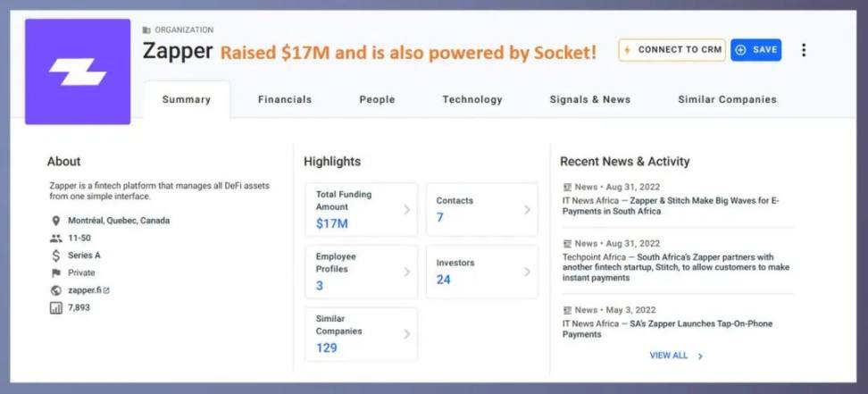This screenshot has height=394, width=868.
Task: Click the 7 contacts value
Action: pyautogui.click(x=439, y=217)
